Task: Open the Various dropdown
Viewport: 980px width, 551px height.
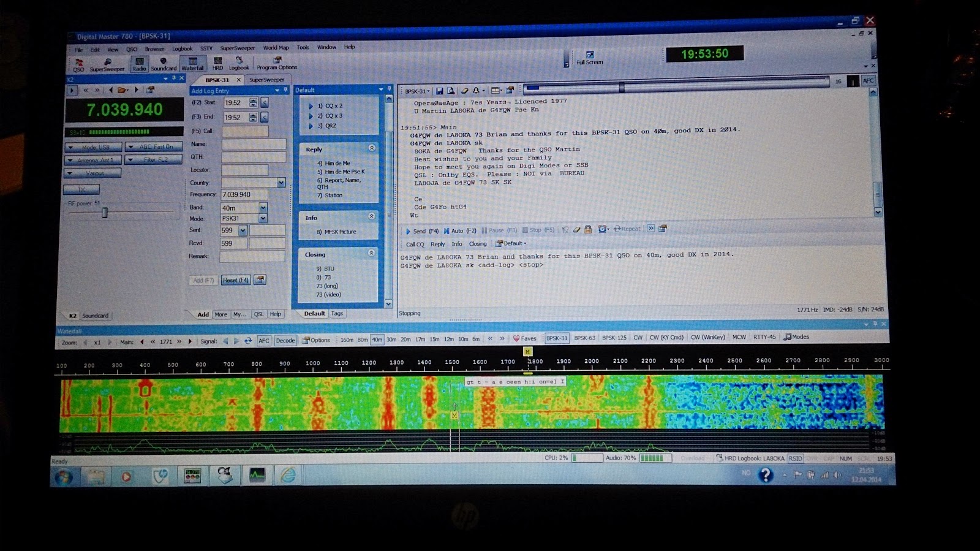Action: click(93, 173)
